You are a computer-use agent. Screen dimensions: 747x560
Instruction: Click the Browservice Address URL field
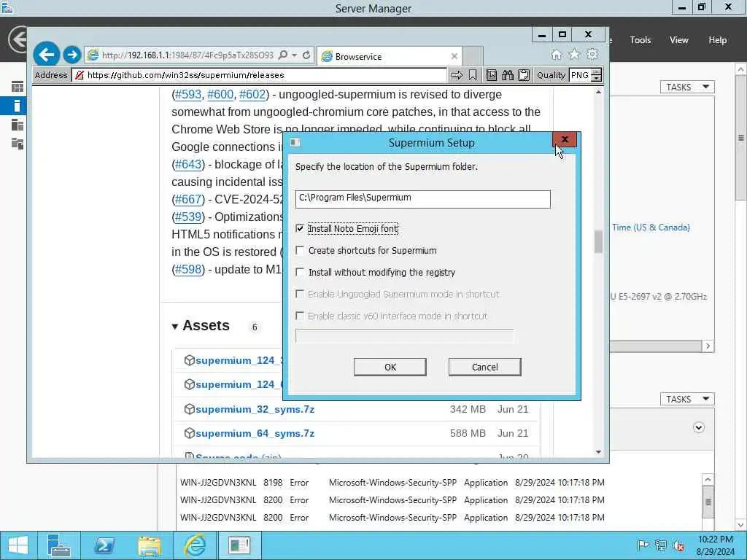click(x=259, y=75)
